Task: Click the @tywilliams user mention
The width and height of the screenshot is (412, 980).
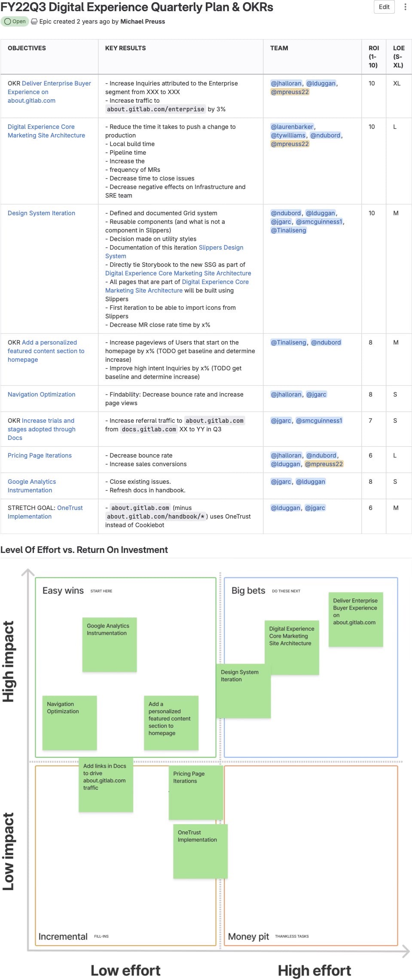Action: 288,135
